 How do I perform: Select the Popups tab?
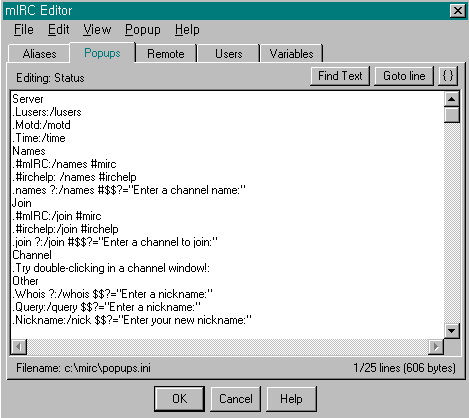[x=102, y=53]
